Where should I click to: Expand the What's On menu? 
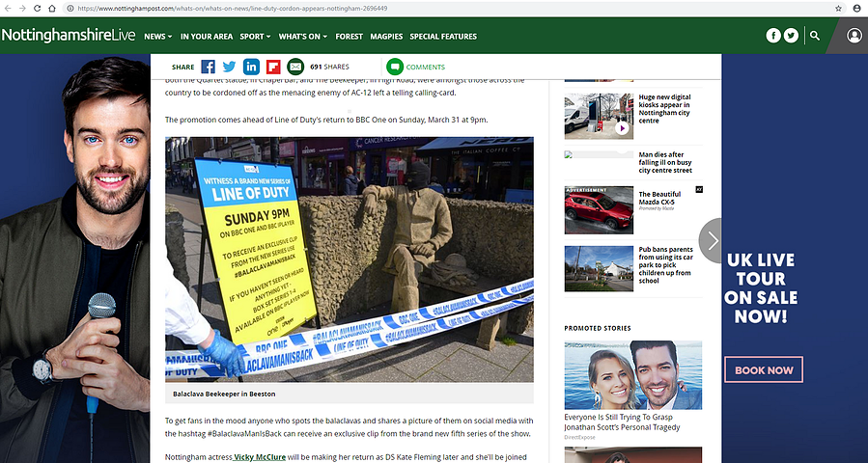click(303, 37)
